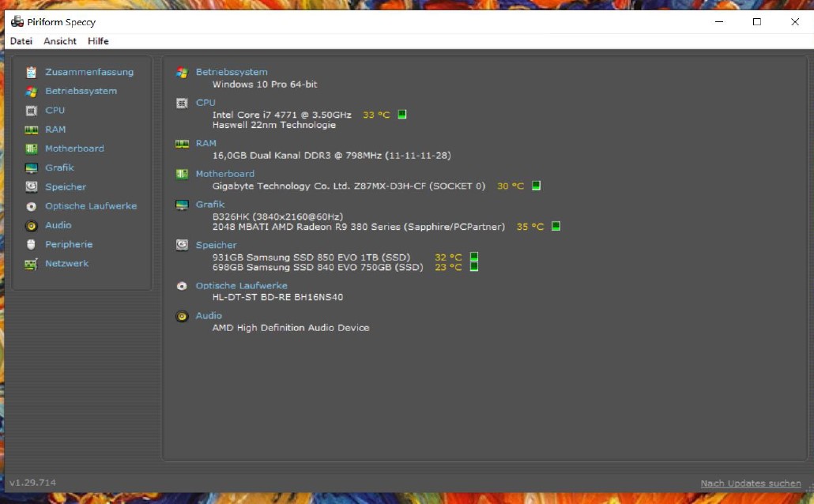This screenshot has width=814, height=504.
Task: Click the green Radeon GPU temperature indicator
Action: [556, 226]
